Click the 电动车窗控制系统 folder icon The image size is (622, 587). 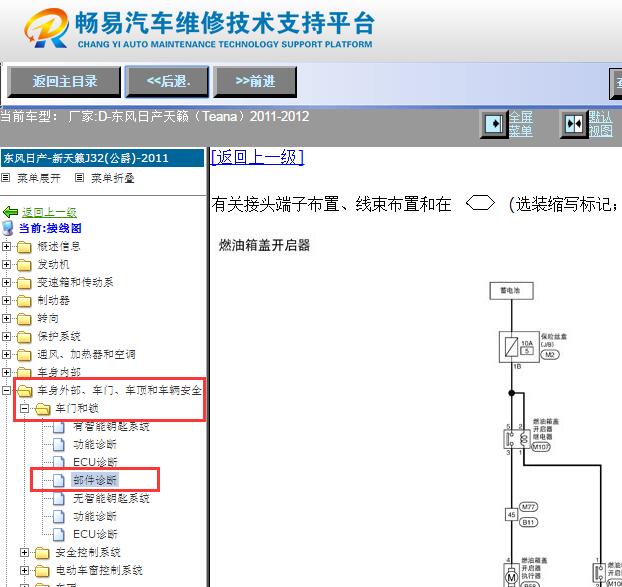click(42, 571)
